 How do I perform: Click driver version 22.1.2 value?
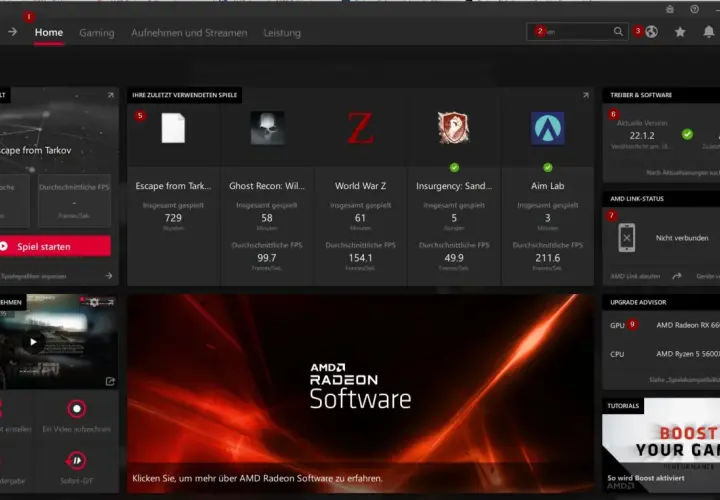point(641,135)
